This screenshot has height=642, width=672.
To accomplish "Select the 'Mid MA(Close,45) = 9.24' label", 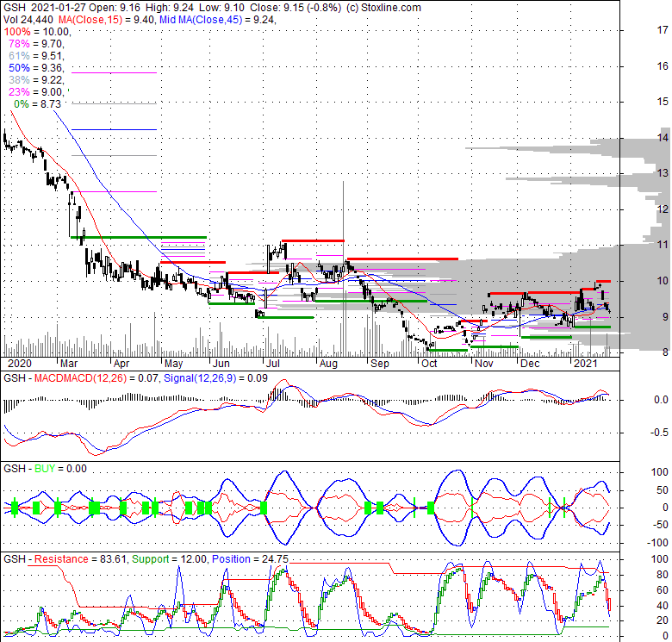I will 217,20.
